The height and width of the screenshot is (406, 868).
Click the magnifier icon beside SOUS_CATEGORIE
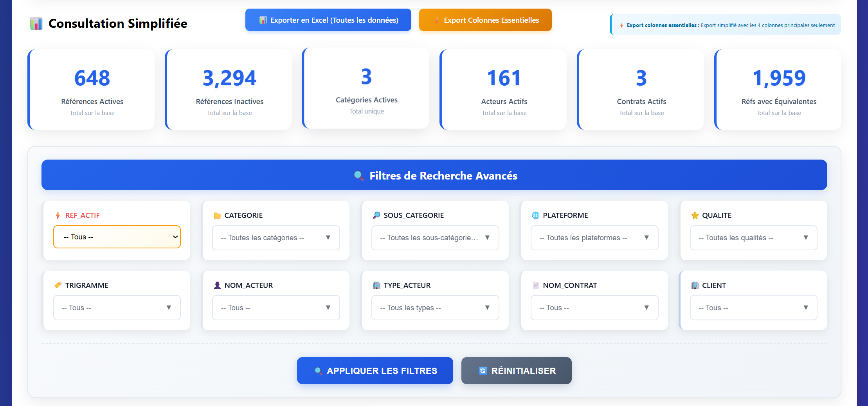pos(376,216)
